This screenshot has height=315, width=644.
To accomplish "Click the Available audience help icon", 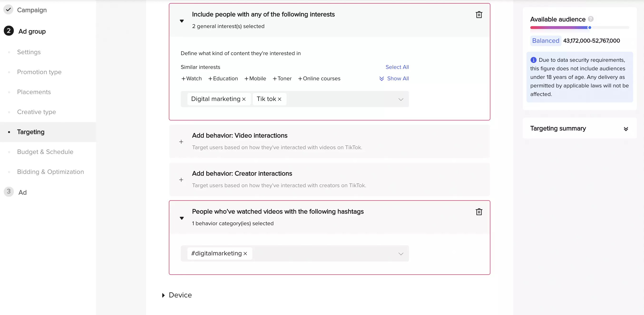I will pyautogui.click(x=591, y=19).
